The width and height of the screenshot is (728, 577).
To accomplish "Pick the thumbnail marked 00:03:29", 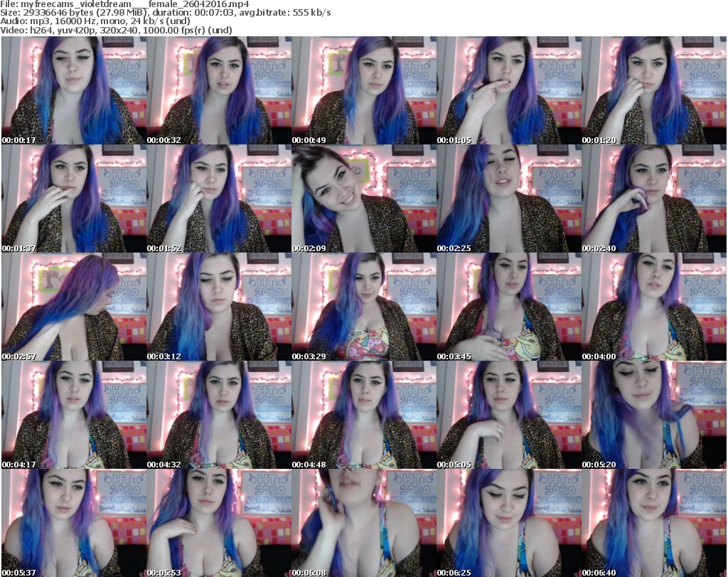I will (364, 307).
